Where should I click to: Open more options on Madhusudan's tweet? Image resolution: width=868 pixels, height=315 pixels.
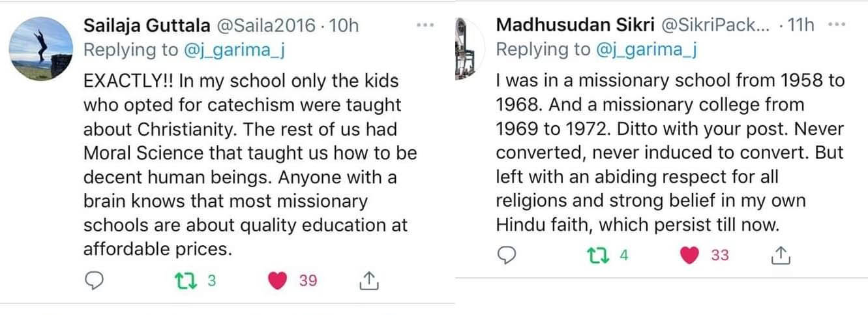coord(835,24)
